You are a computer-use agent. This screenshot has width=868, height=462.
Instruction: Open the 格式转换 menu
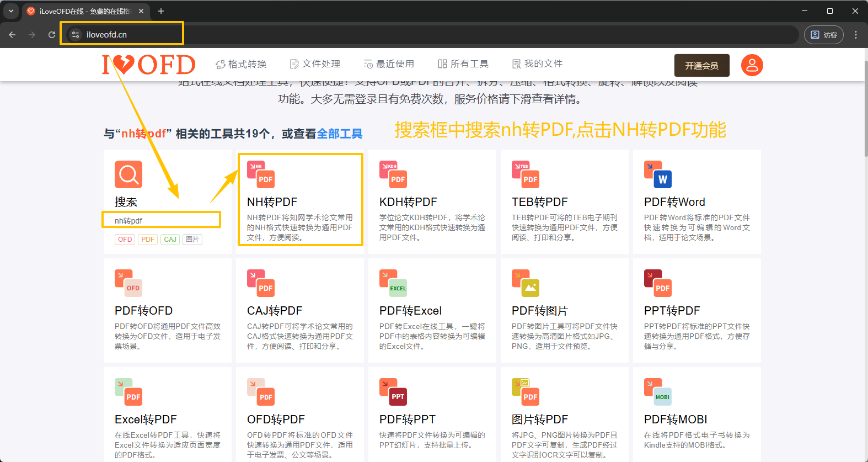click(241, 64)
